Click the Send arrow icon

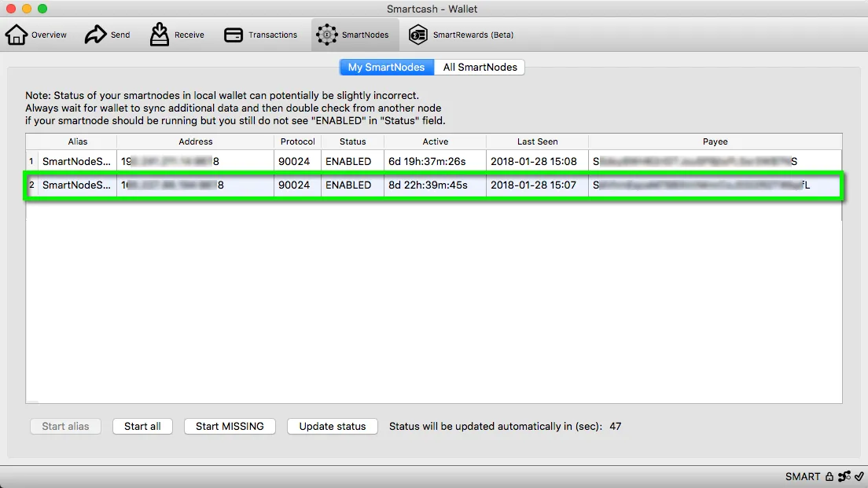click(x=95, y=35)
